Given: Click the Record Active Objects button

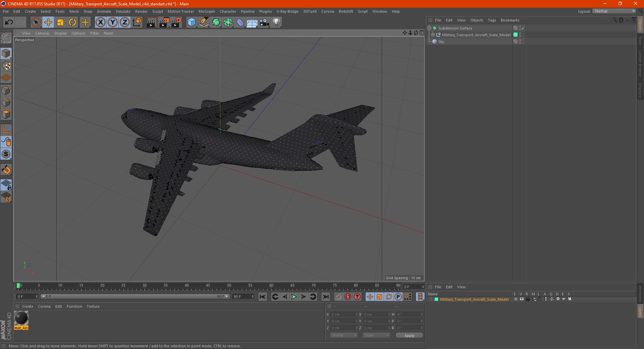Looking at the screenshot, I should point(338,297).
